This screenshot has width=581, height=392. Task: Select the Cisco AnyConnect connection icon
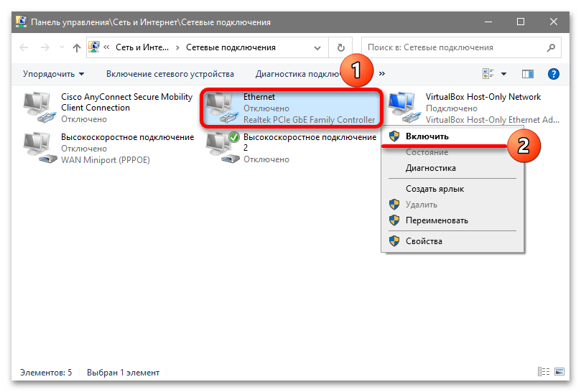pos(37,108)
